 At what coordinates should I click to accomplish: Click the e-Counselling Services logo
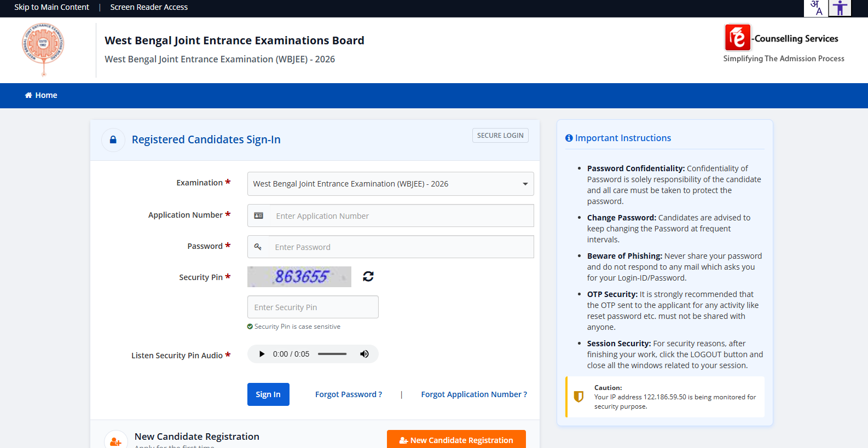click(x=738, y=38)
